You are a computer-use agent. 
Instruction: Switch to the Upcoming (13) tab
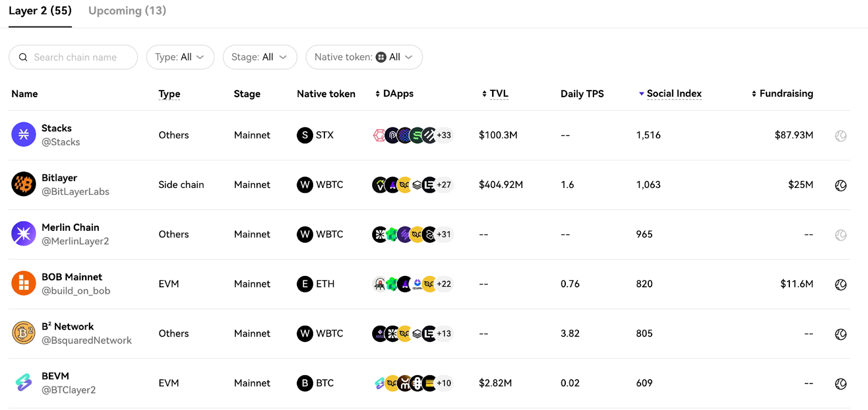[127, 11]
